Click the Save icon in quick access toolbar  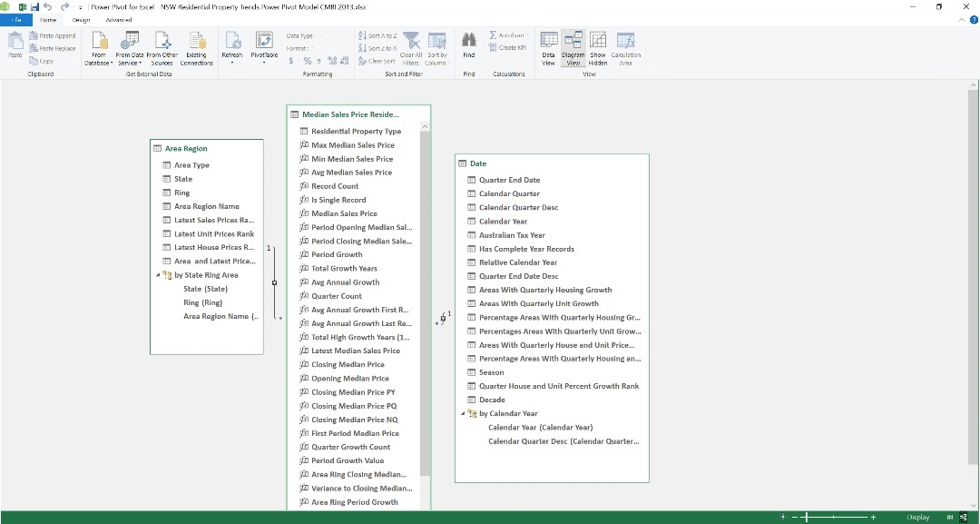pyautogui.click(x=34, y=7)
